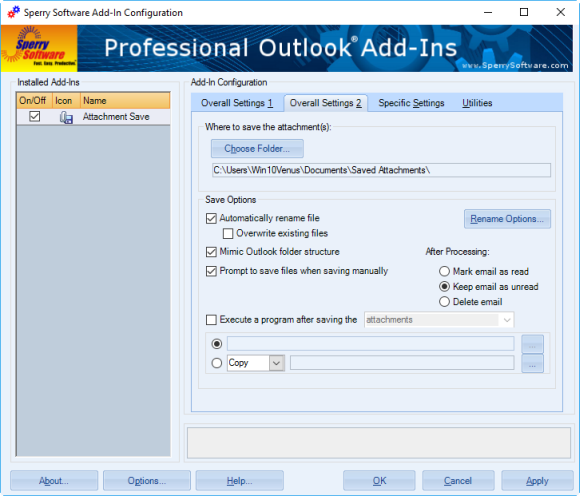Click the Cancel button
Image resolution: width=580 pixels, height=496 pixels.
(x=458, y=480)
